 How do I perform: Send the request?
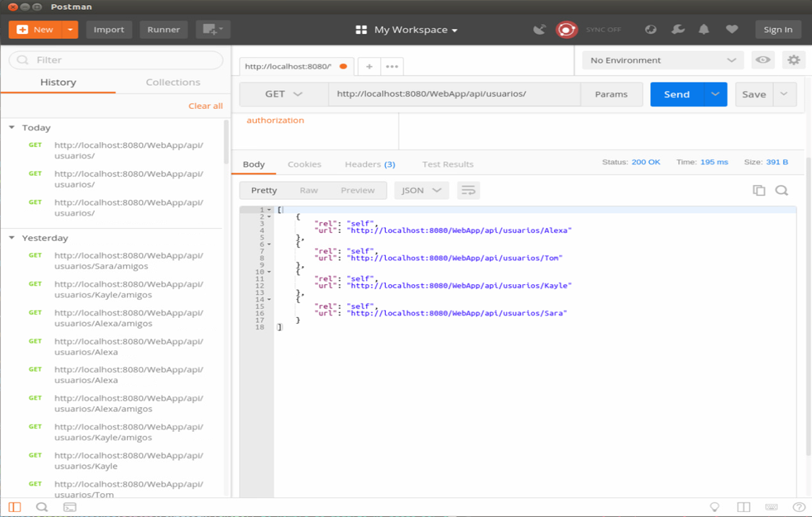[677, 94]
